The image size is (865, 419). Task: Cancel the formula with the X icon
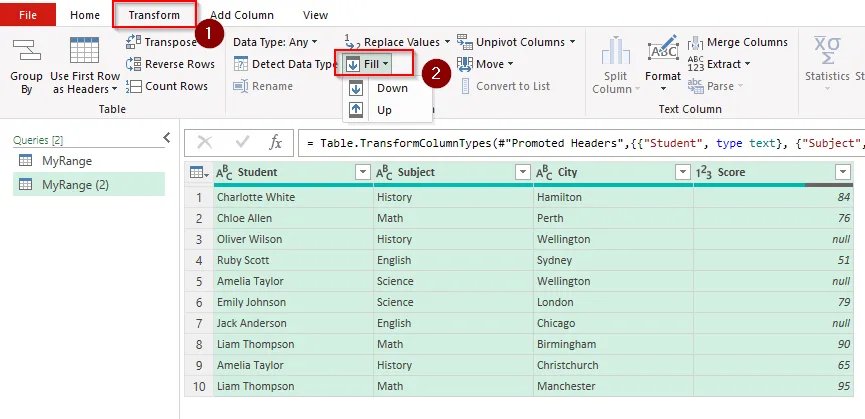click(205, 143)
